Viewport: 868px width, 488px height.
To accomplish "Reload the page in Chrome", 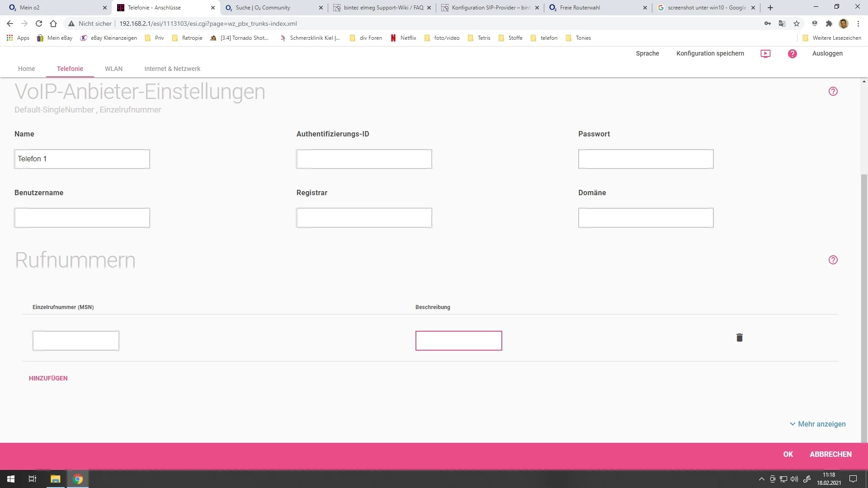I will [x=39, y=23].
